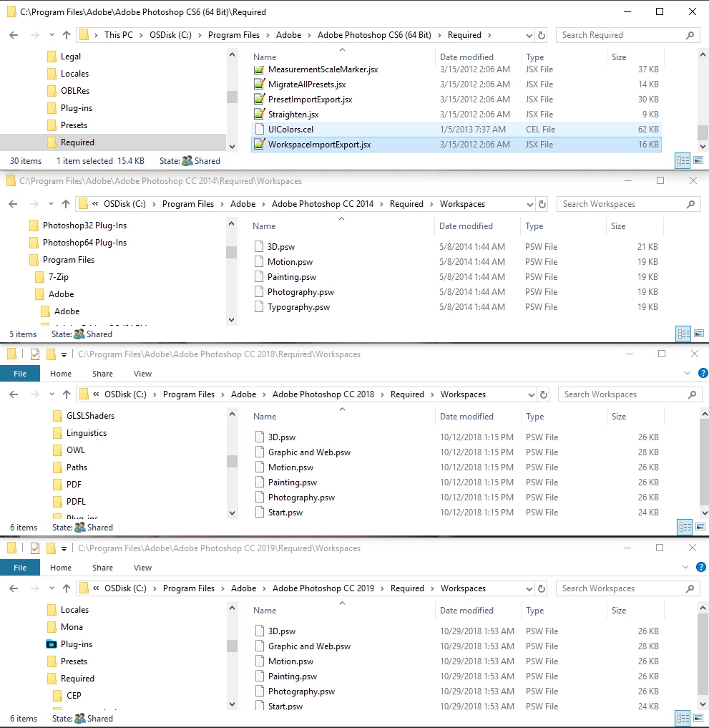Open the recent locations dropdown in the CS6 window
This screenshot has width=709, height=728.
tap(52, 35)
